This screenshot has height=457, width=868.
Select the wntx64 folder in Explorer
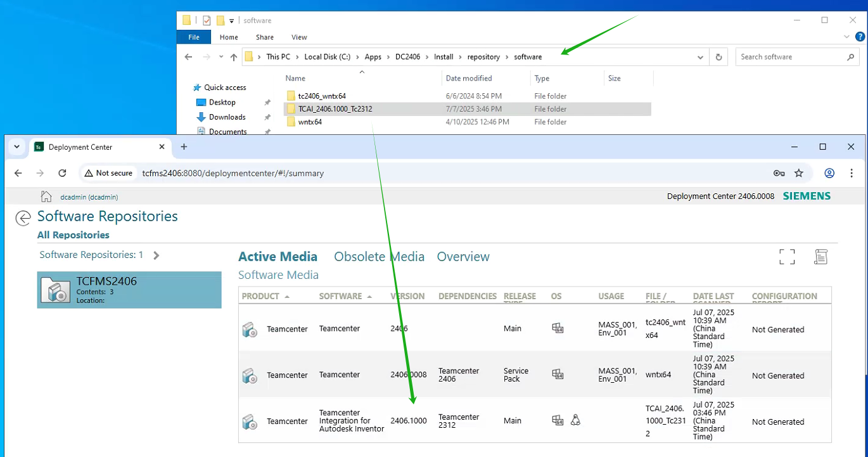tap(310, 122)
